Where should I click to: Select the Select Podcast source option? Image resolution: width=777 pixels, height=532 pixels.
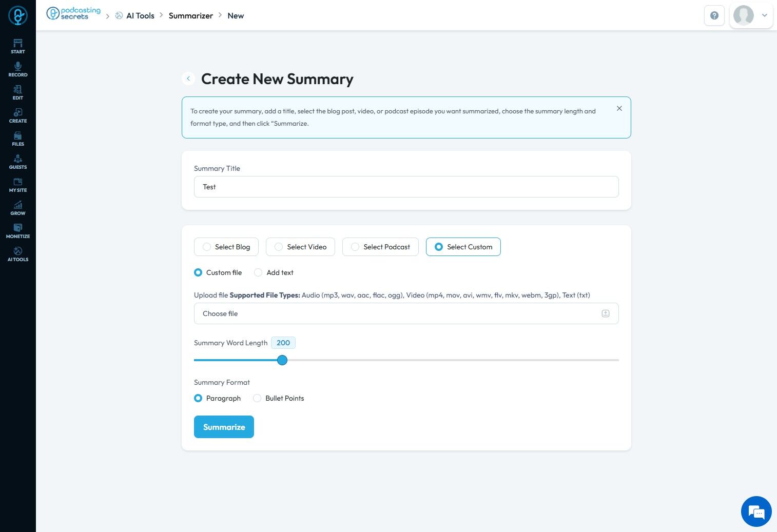(x=380, y=247)
